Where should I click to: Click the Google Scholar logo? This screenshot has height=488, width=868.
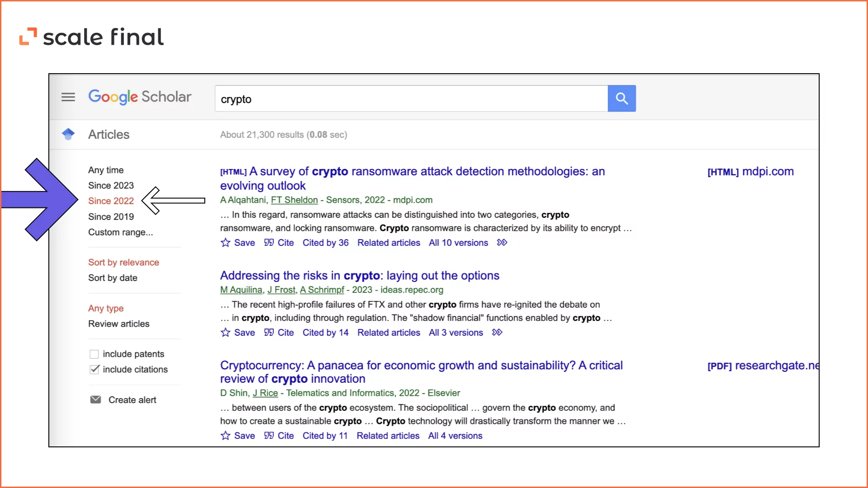click(x=140, y=97)
